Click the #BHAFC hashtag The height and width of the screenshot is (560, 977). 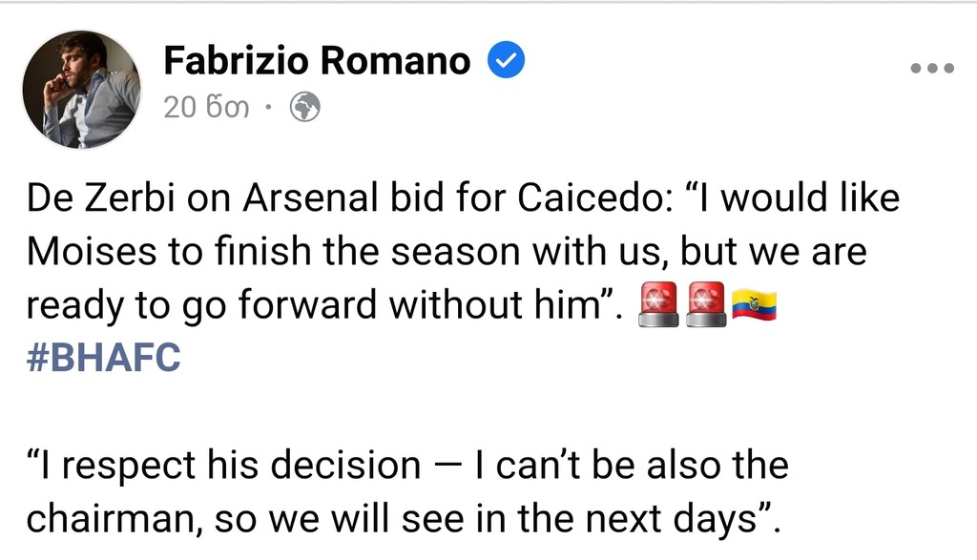tap(103, 361)
